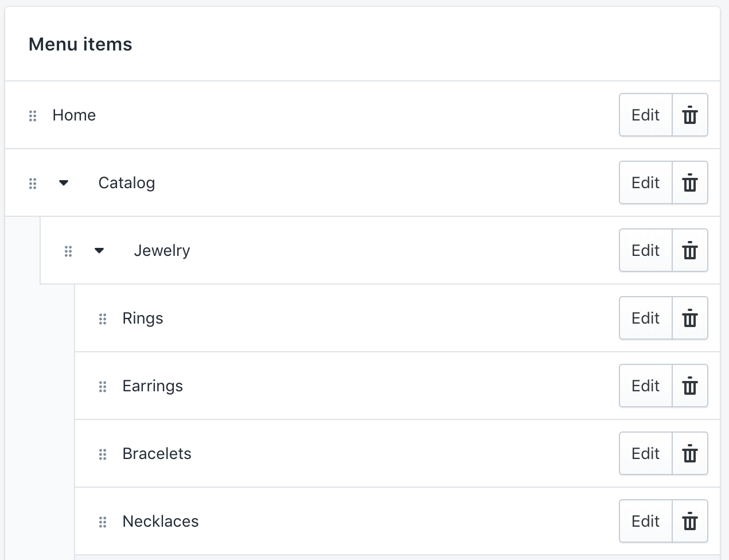Click the drag handle next to Catalog
Viewport: 729px width, 560px height.
click(33, 184)
